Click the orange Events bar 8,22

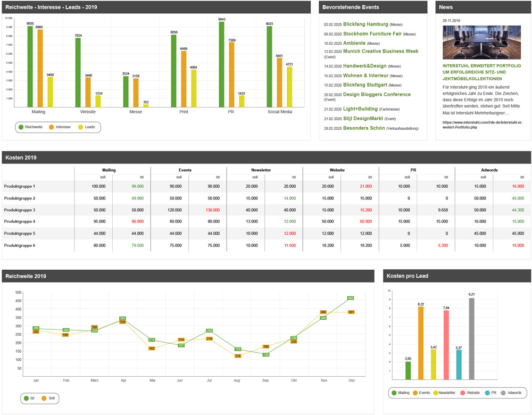(x=421, y=343)
